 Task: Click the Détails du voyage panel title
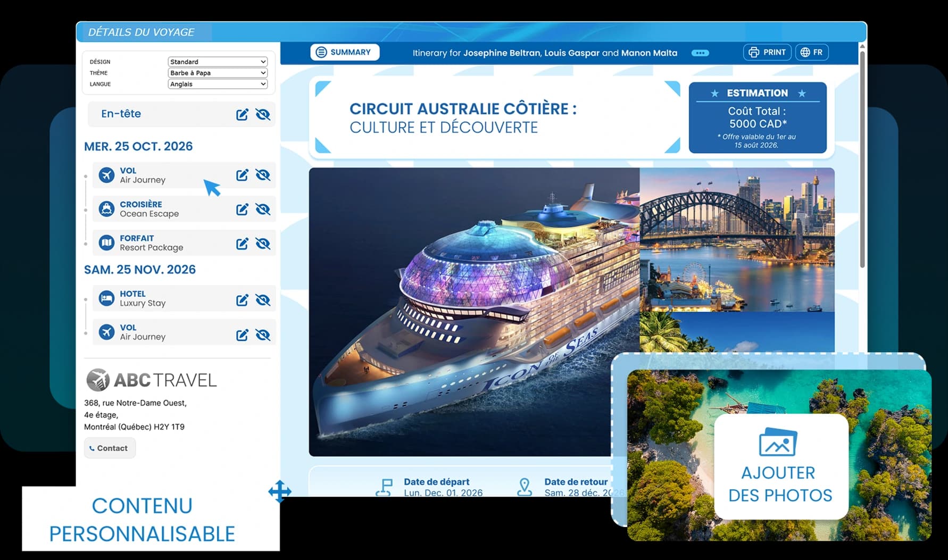pos(141,32)
